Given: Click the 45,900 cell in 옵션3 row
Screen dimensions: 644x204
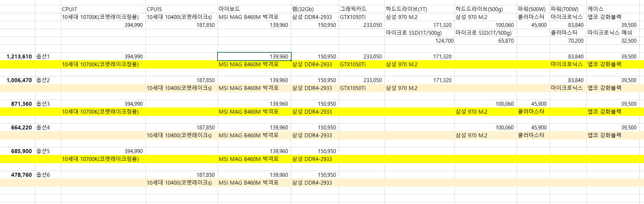Looking at the screenshot, I should click(533, 104).
